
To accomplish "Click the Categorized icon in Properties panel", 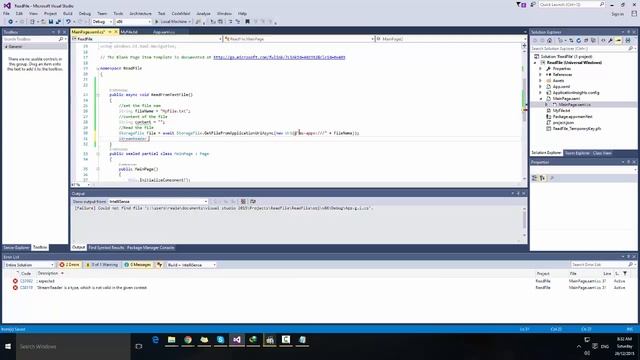I will (x=535, y=178).
